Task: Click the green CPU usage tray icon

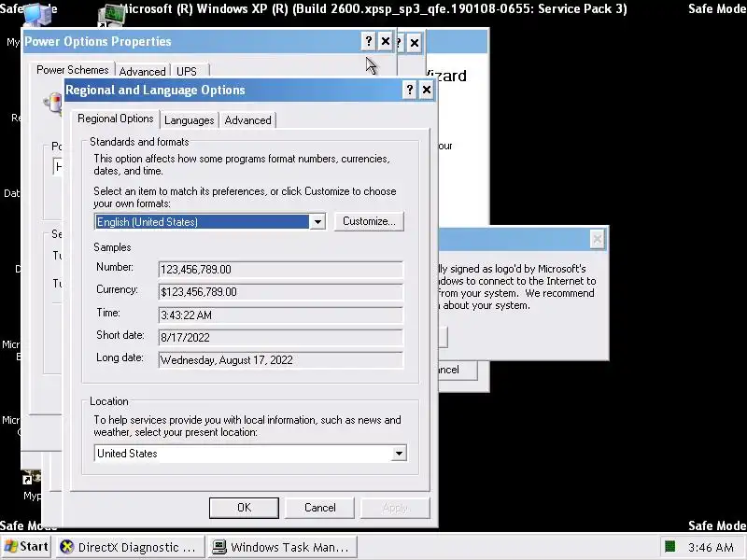Action: 670,546
